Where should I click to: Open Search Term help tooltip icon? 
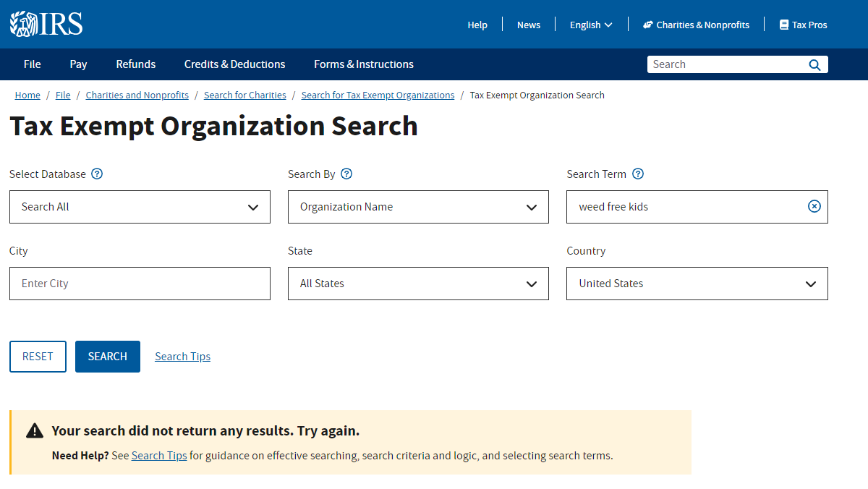click(x=637, y=174)
